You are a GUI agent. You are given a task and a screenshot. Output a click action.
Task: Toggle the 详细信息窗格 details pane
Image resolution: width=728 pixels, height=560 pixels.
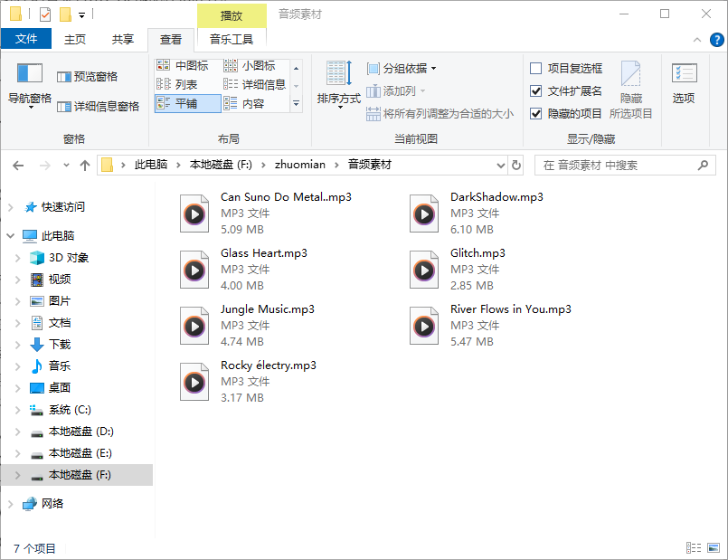(98, 107)
